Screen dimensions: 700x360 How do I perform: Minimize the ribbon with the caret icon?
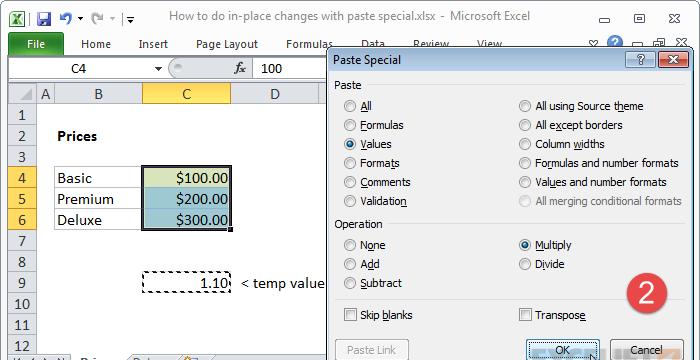coord(593,44)
